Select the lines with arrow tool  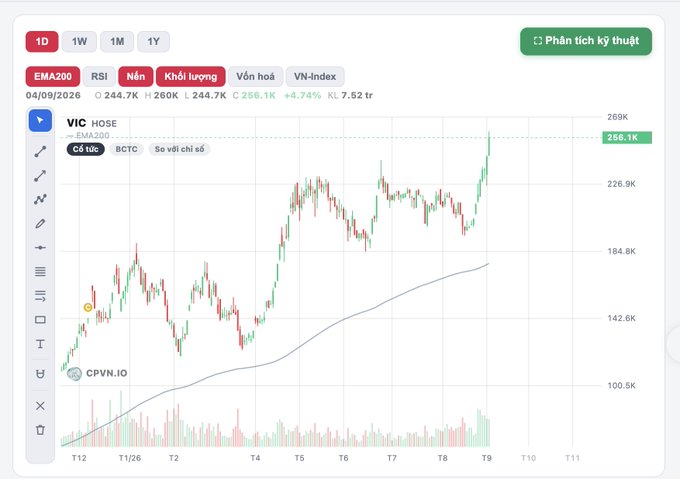40,296
